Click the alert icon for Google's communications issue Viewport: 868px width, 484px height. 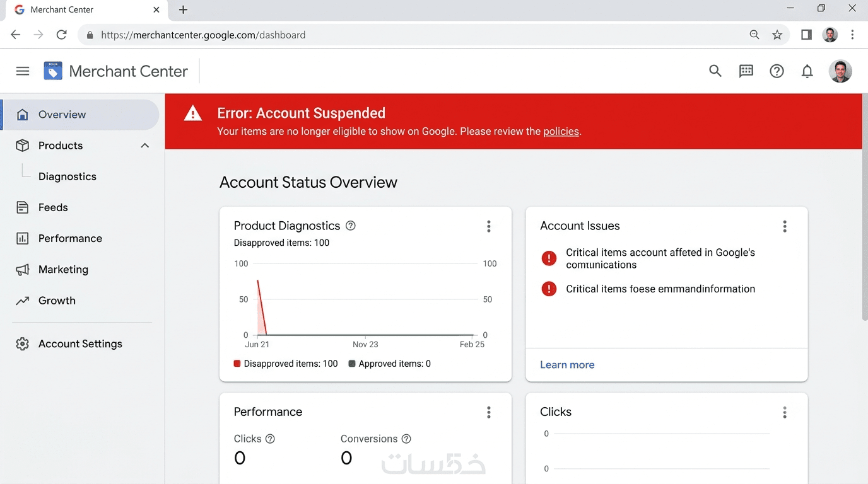[x=549, y=258]
